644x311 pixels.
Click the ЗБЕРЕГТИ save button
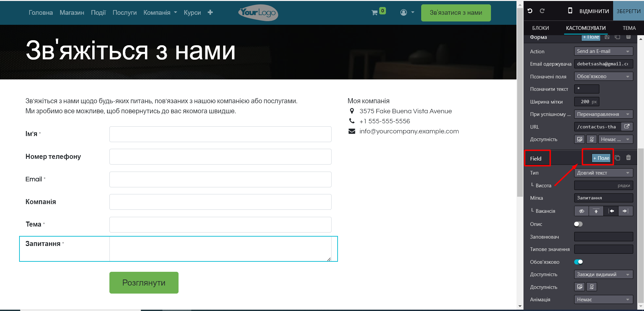click(628, 11)
